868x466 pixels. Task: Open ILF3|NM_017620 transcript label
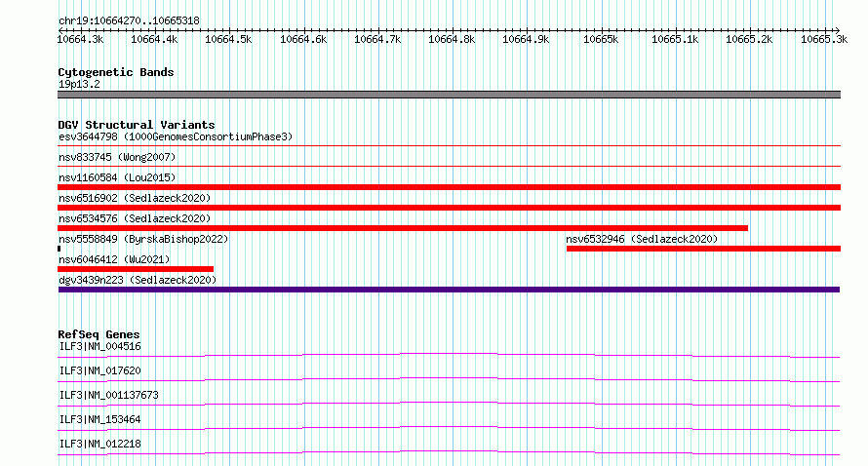tap(99, 370)
